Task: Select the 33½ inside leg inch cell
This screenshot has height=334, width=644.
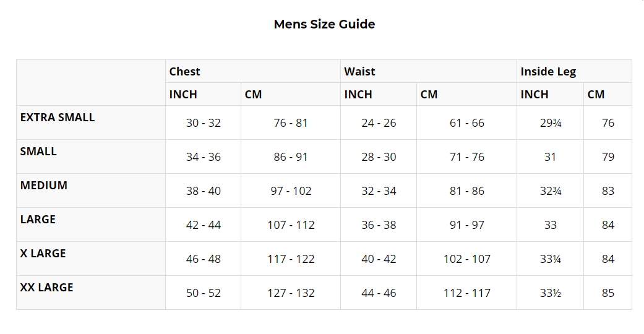Action: click(551, 293)
